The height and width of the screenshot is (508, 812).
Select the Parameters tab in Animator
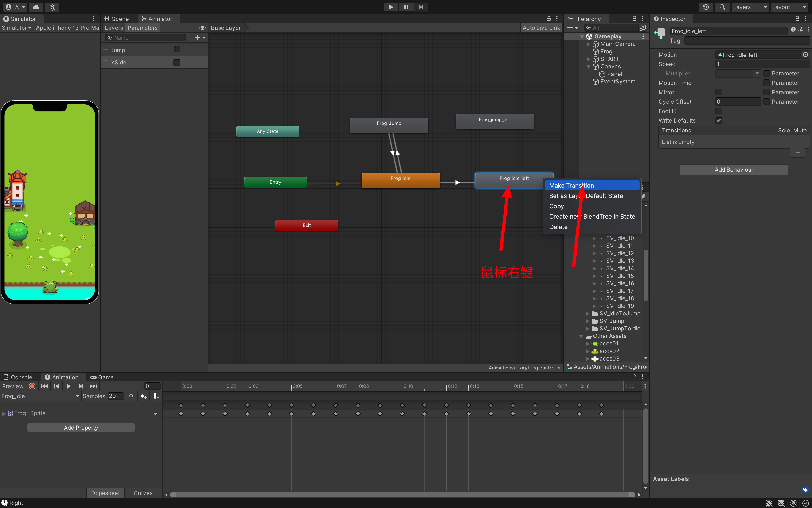143,28
